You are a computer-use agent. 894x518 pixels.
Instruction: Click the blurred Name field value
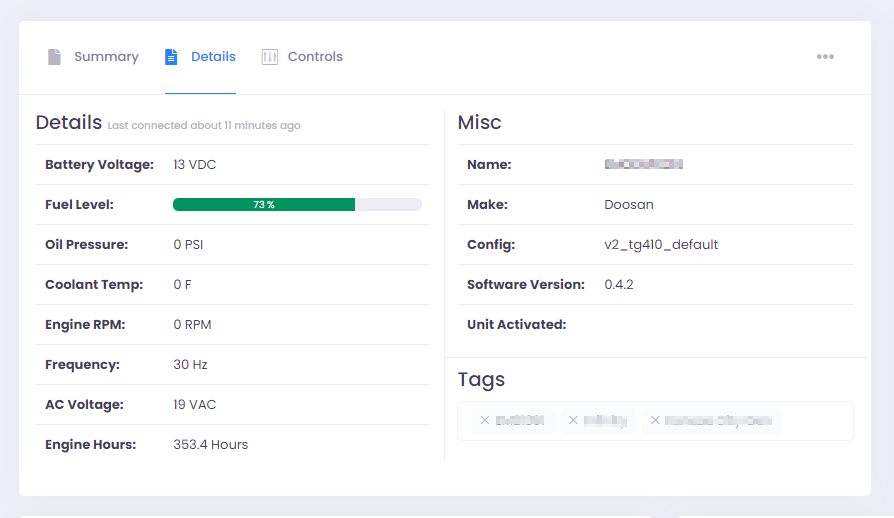tap(643, 164)
